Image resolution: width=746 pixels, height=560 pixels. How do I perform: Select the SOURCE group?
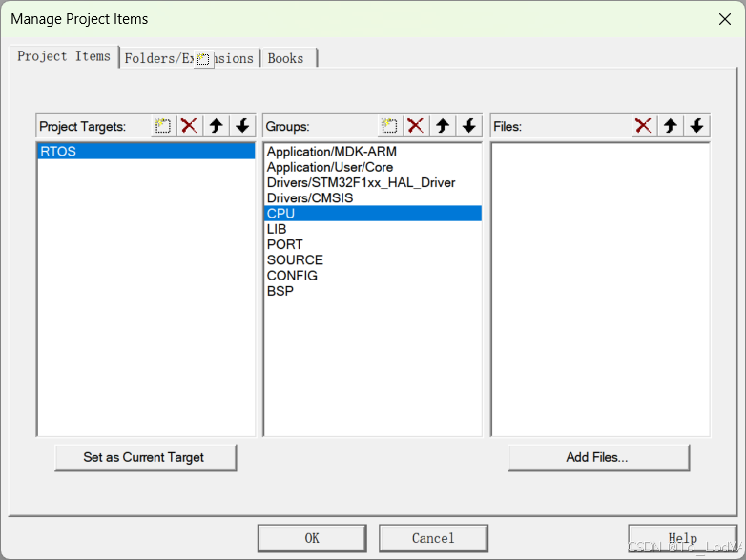tap(373, 259)
